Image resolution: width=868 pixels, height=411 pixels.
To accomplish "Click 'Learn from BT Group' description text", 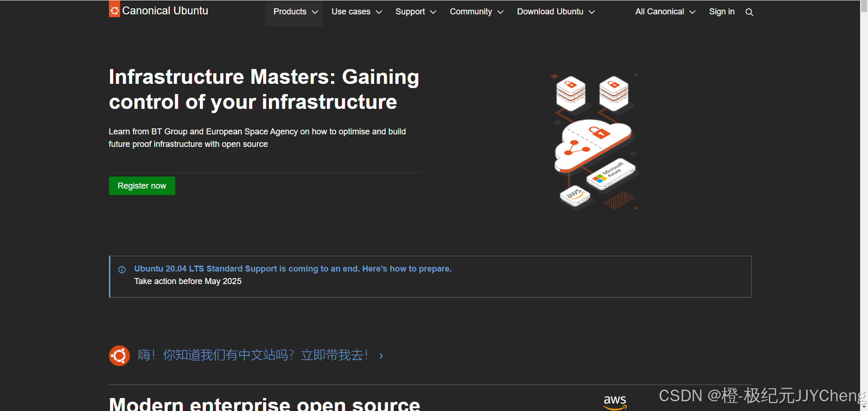I will 257,138.
